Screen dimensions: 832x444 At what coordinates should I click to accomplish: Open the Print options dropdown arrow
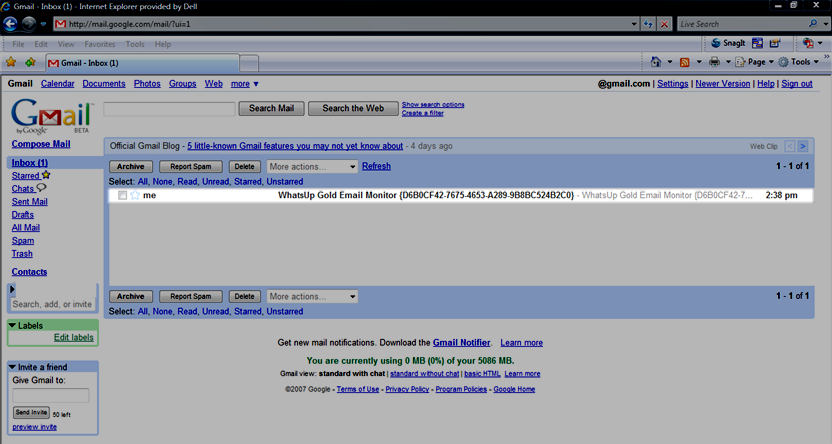point(728,62)
